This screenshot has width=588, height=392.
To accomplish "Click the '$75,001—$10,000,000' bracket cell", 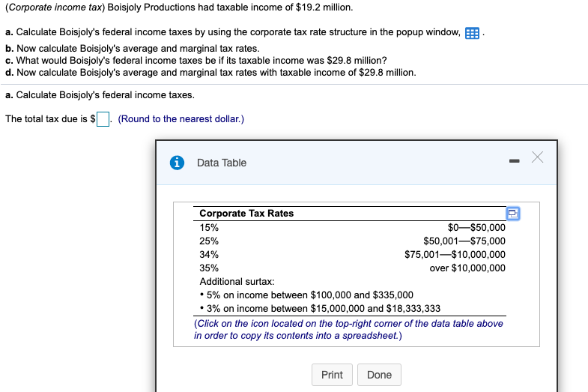I will [x=455, y=255].
